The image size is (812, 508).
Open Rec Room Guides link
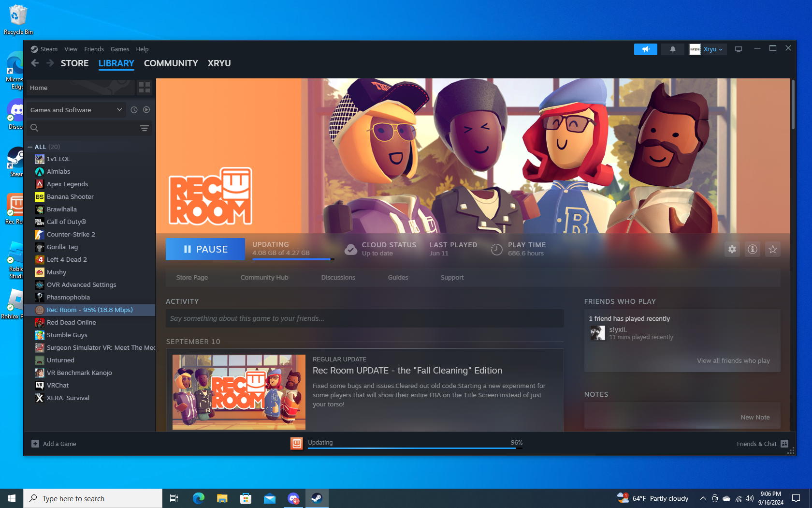[x=398, y=278]
